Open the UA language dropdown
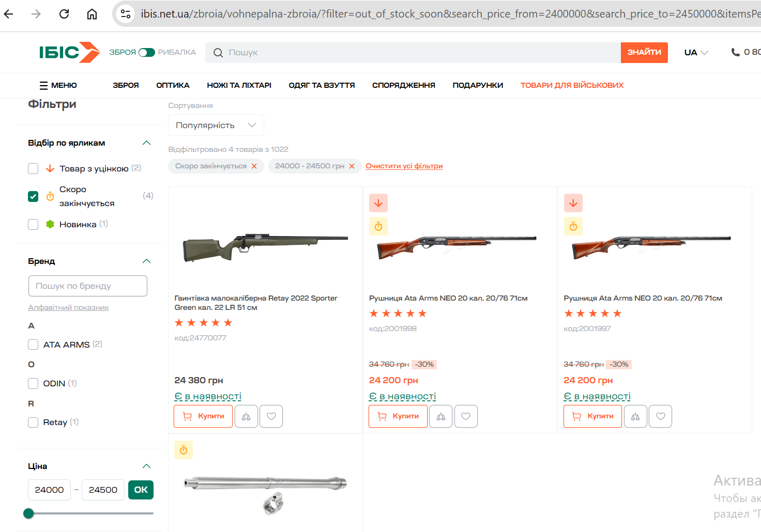 tap(696, 52)
